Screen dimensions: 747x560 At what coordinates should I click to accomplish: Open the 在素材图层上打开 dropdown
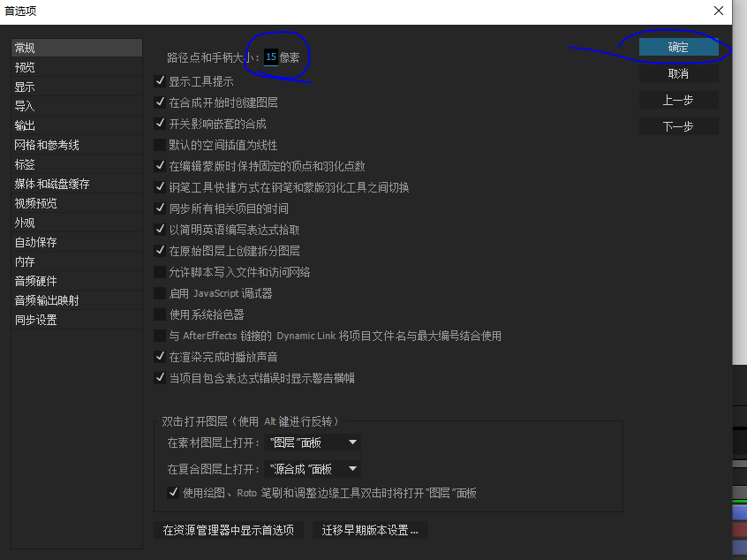[x=313, y=442]
